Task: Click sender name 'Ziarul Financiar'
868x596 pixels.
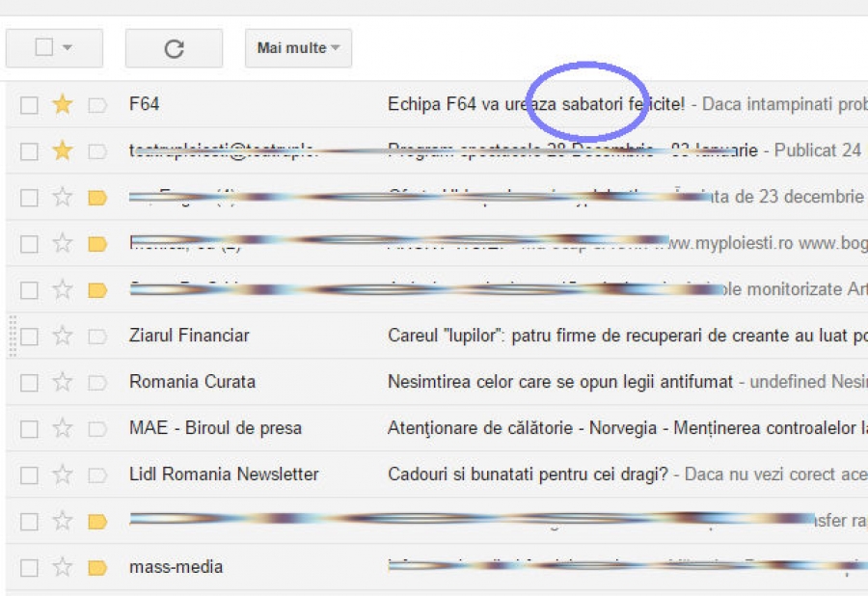Action: point(189,336)
